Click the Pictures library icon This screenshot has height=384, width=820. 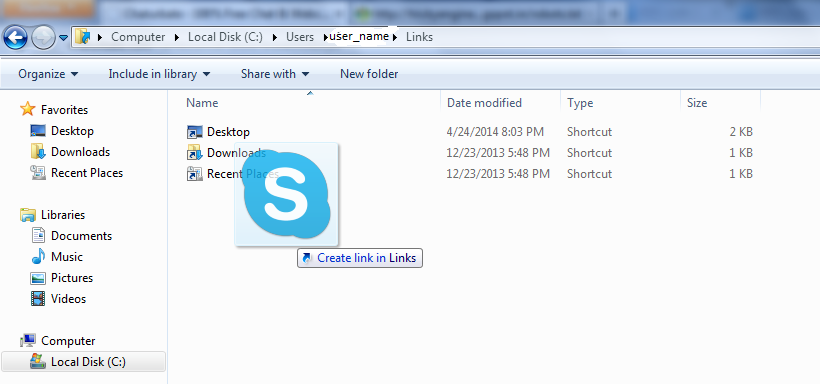tap(38, 278)
